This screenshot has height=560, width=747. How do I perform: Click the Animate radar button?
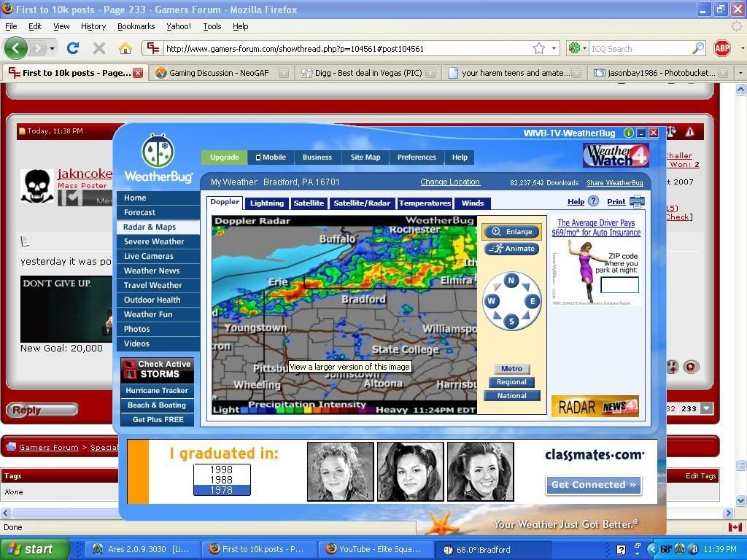point(511,249)
